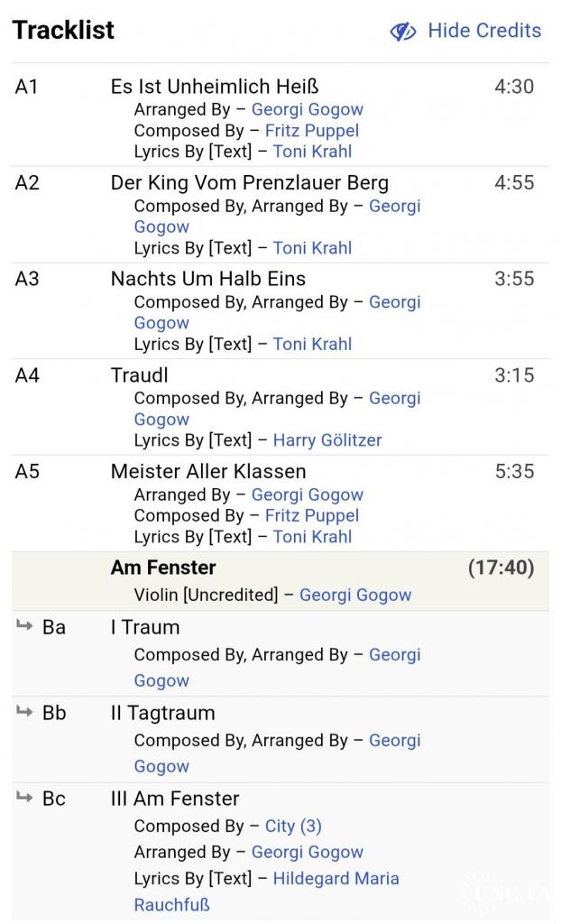Click Georgi Gogow arranger link under III Am Fenster
The width and height of the screenshot is (561, 924).
[x=307, y=853]
